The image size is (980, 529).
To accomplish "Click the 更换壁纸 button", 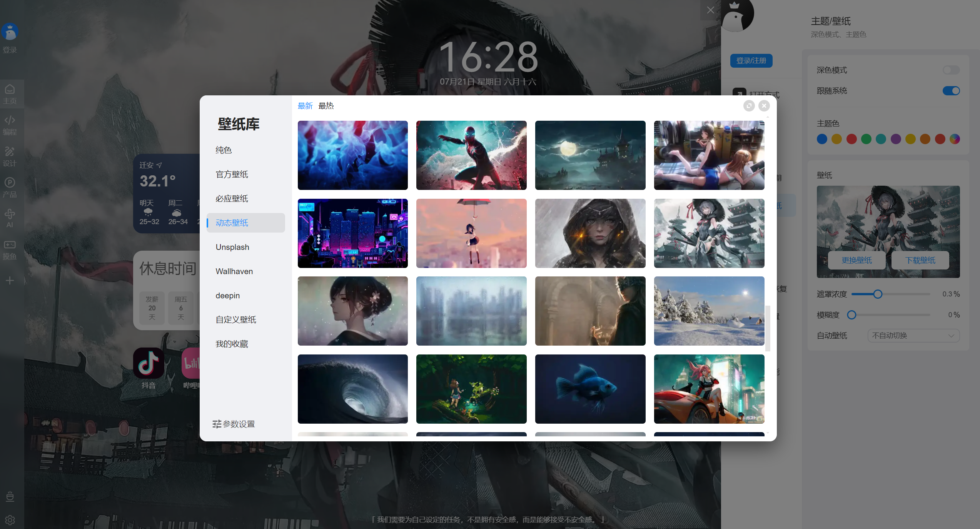I will click(x=856, y=260).
